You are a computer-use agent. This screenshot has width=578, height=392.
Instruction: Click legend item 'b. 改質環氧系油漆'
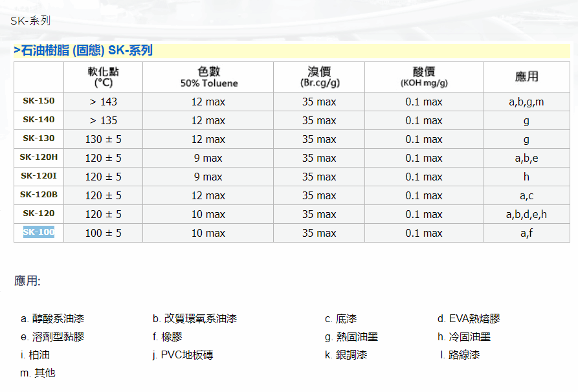tap(195, 318)
